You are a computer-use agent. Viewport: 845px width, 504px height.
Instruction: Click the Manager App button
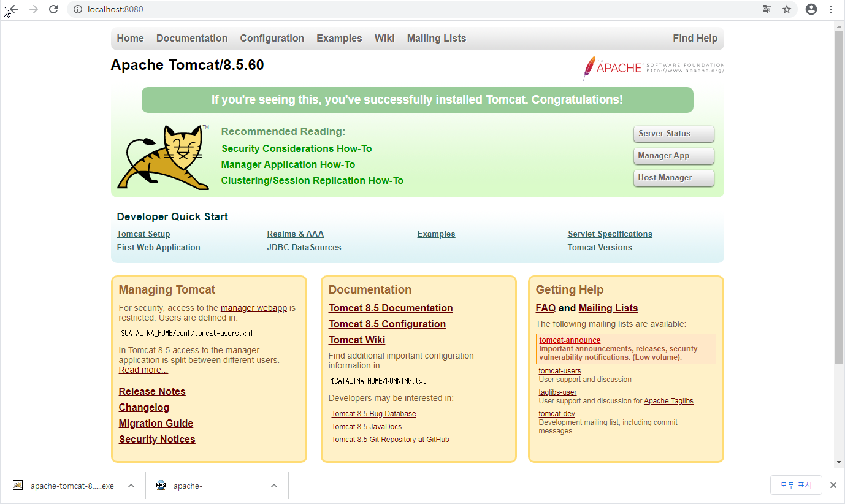coord(674,156)
